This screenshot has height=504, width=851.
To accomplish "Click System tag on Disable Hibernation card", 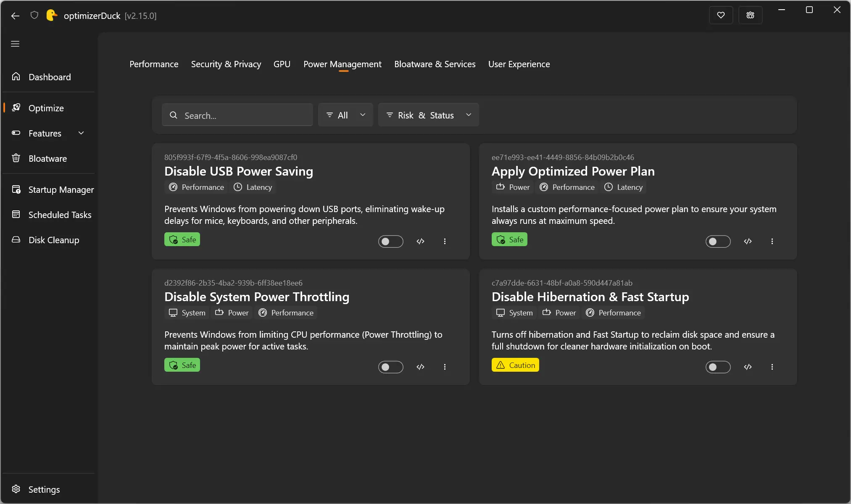I will [514, 313].
